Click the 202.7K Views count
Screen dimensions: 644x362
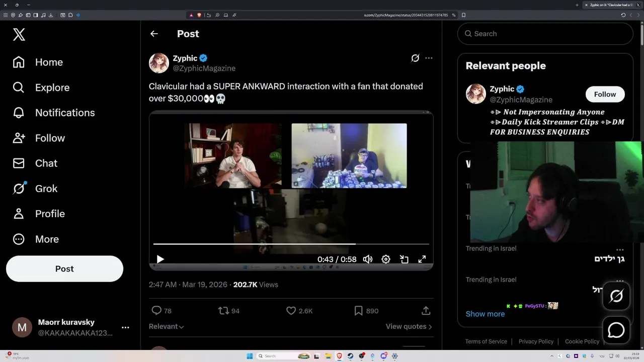[256, 285]
